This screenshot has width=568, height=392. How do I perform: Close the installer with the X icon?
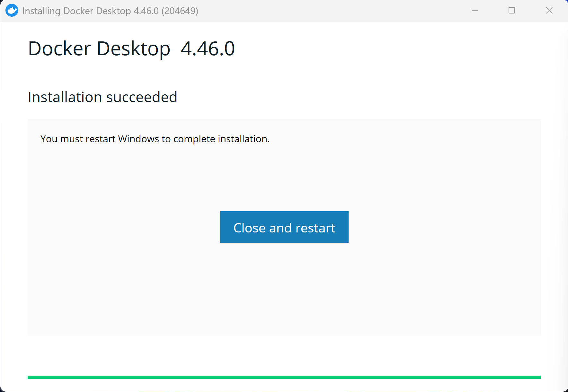[549, 11]
